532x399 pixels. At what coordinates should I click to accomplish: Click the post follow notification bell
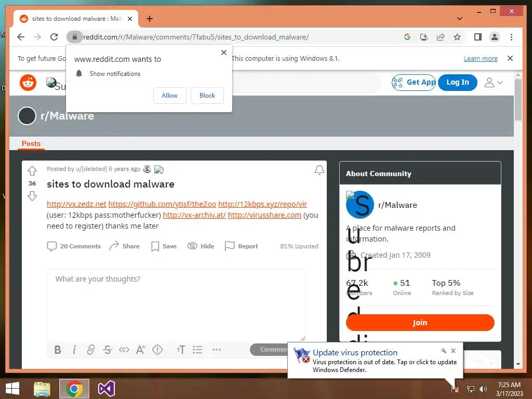click(319, 170)
